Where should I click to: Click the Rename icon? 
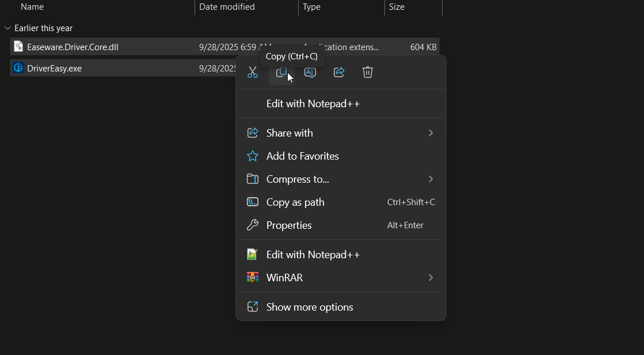(x=310, y=73)
